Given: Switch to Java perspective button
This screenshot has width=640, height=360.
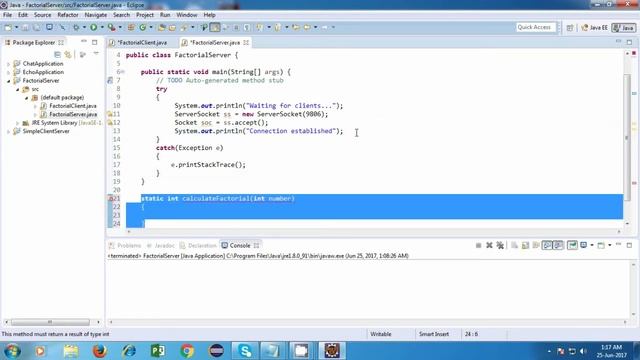Looking at the screenshot, I should point(624,27).
